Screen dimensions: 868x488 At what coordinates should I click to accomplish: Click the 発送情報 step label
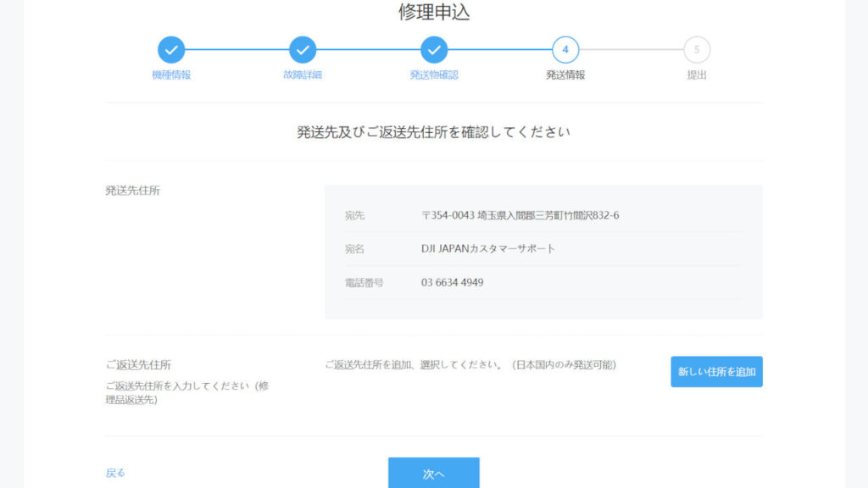[x=565, y=75]
